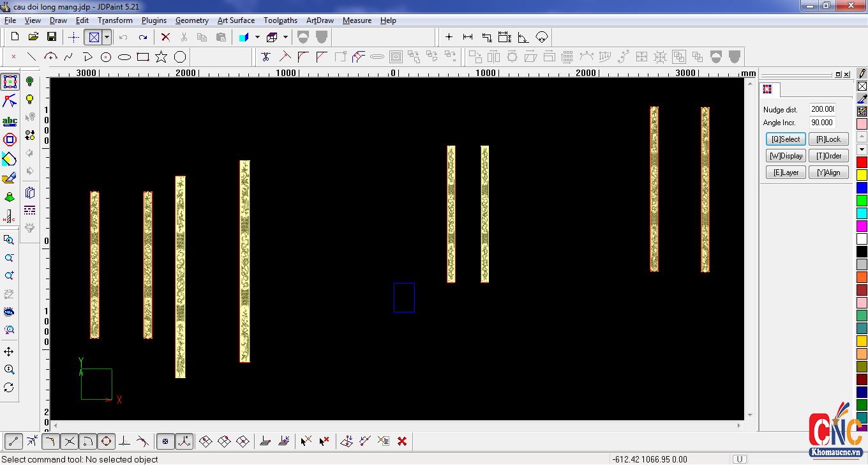The image size is (868, 465).
Task: Expand the dropdown beside the crossed-box view button
Action: [x=107, y=37]
